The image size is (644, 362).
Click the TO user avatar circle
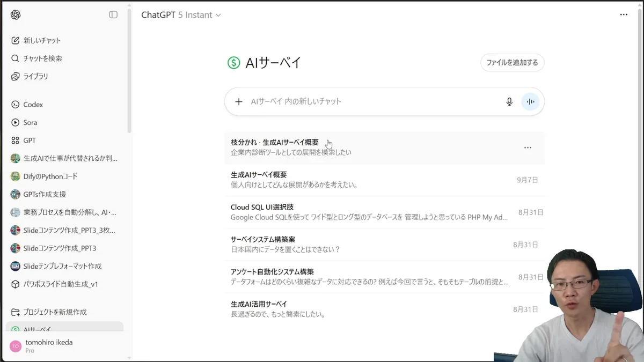pyautogui.click(x=16, y=346)
